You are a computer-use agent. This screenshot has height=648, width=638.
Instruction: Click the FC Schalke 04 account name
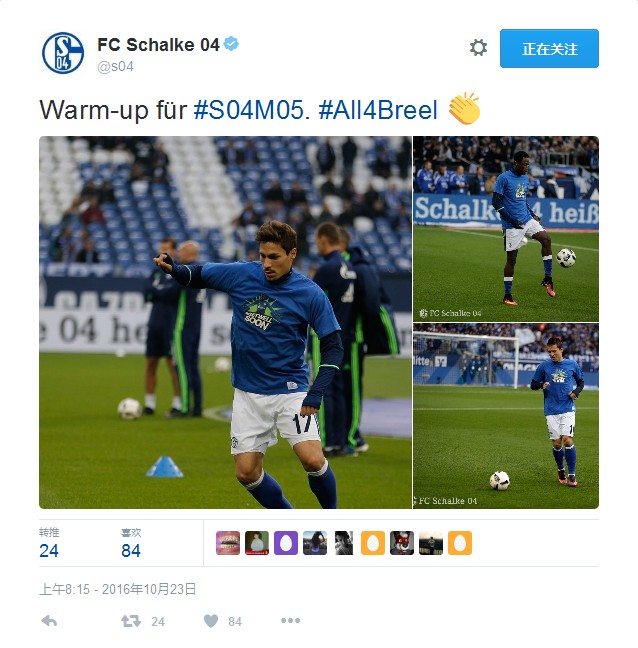coord(158,45)
